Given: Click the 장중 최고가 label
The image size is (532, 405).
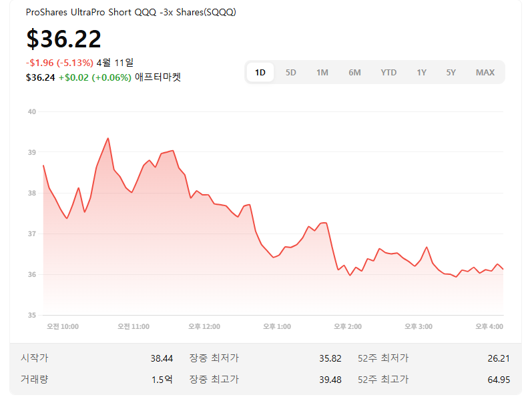Looking at the screenshot, I should pyautogui.click(x=214, y=379).
